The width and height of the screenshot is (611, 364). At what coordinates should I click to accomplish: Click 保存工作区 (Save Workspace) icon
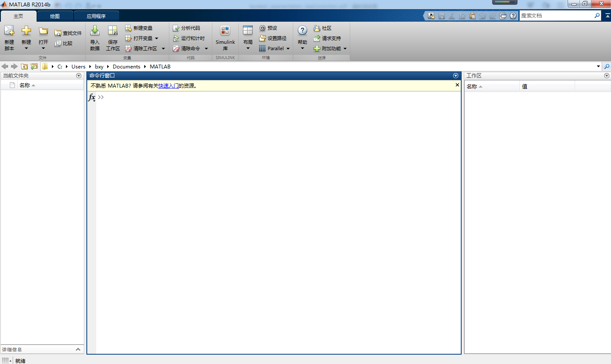(113, 31)
